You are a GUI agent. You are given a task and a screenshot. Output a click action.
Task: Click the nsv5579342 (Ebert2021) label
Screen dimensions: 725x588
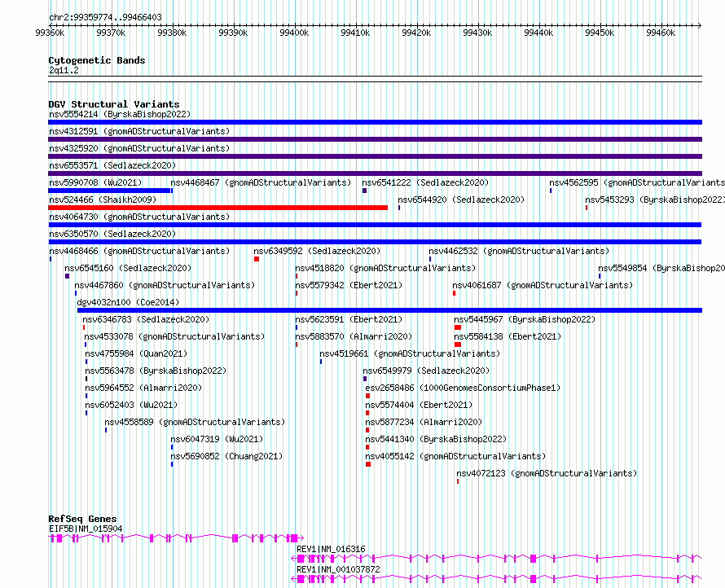point(349,285)
